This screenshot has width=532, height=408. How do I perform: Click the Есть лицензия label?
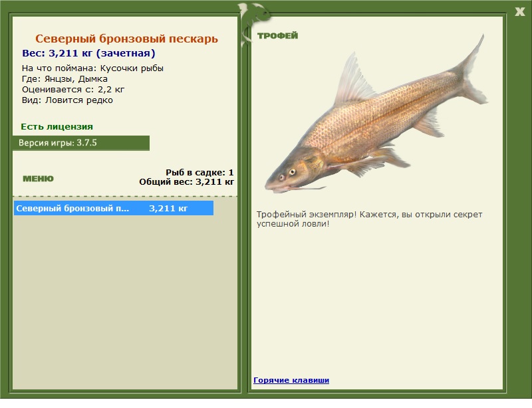57,126
